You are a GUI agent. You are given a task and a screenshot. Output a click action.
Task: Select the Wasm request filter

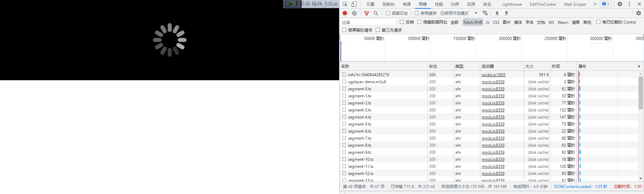tap(563, 22)
